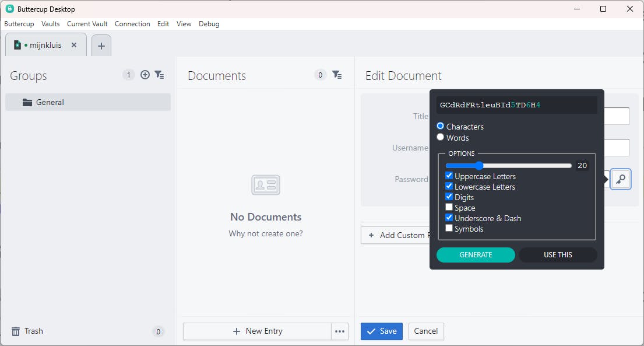Click the password length value 20
This screenshot has height=346, width=644.
click(582, 165)
